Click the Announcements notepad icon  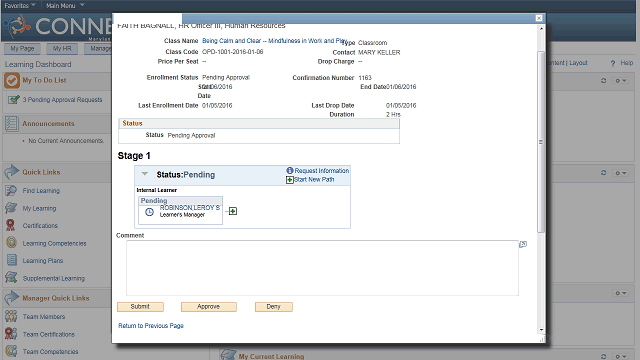click(11, 124)
